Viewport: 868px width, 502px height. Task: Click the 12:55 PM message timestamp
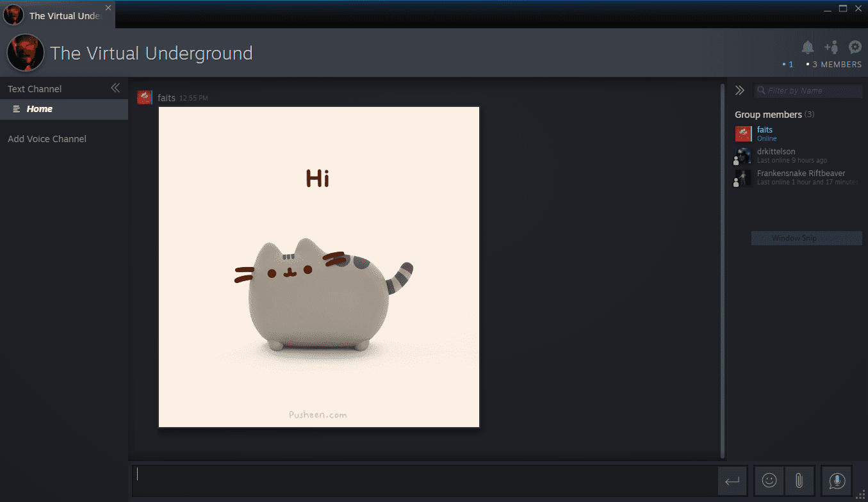193,99
